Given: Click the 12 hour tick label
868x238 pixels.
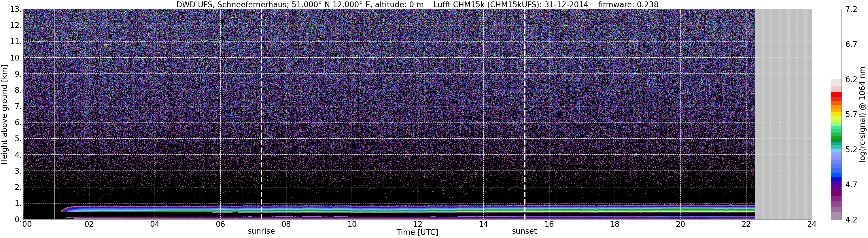Looking at the screenshot, I should [417, 224].
